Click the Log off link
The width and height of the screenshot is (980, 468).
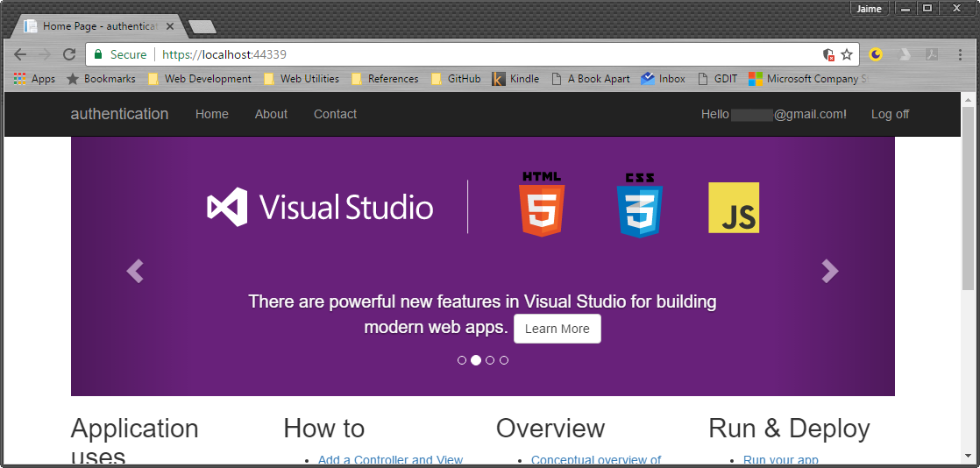[x=890, y=114]
